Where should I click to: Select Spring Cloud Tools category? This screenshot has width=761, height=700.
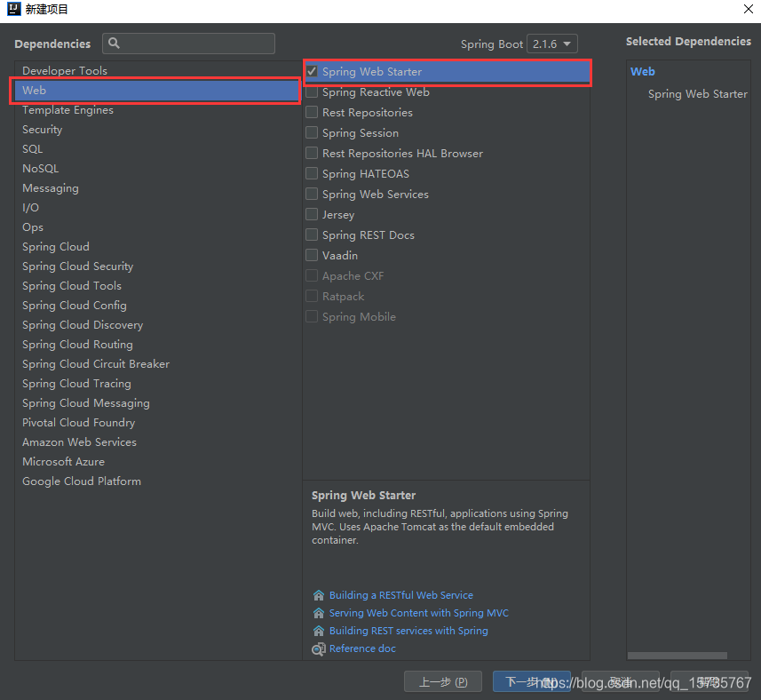click(x=158, y=285)
